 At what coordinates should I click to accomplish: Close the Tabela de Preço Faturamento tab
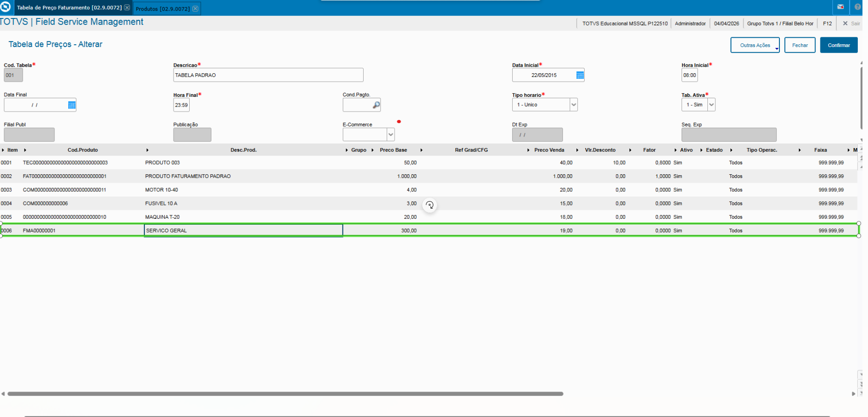127,8
